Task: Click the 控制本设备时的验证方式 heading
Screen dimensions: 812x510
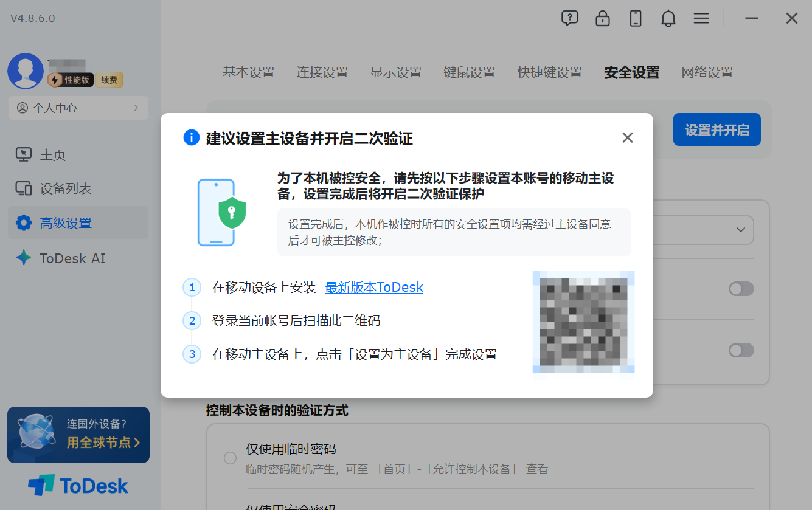Action: pos(277,410)
